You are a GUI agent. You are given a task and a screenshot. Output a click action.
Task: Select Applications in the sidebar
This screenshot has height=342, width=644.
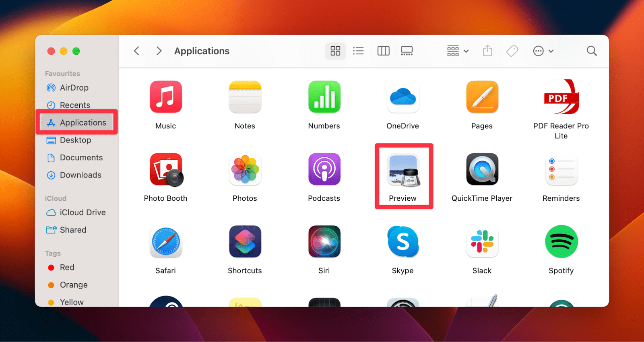click(77, 123)
